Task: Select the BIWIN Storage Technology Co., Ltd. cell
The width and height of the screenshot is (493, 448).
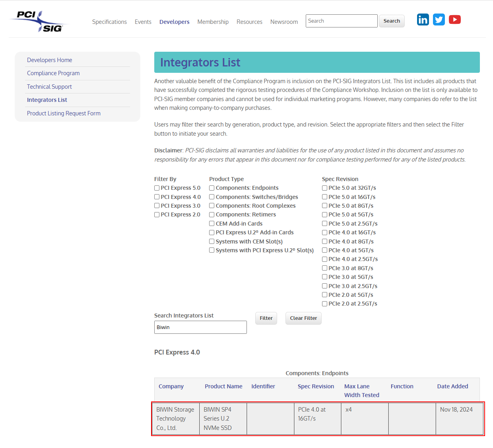Action: pyautogui.click(x=176, y=419)
